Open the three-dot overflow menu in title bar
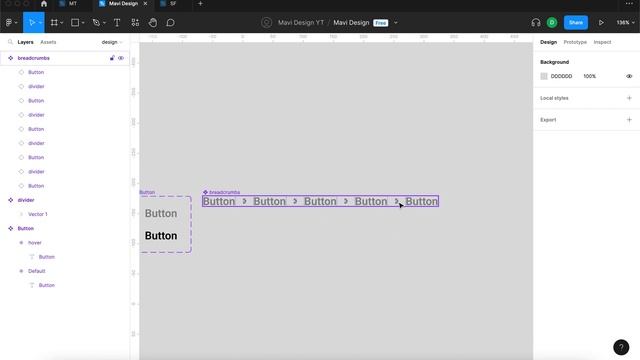 coord(629,4)
